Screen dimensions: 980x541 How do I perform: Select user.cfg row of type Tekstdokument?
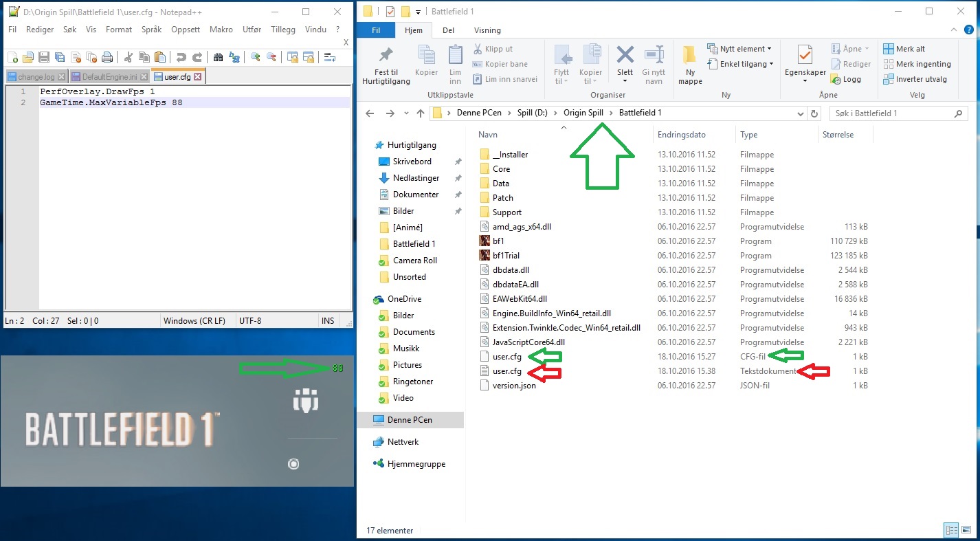click(673, 371)
